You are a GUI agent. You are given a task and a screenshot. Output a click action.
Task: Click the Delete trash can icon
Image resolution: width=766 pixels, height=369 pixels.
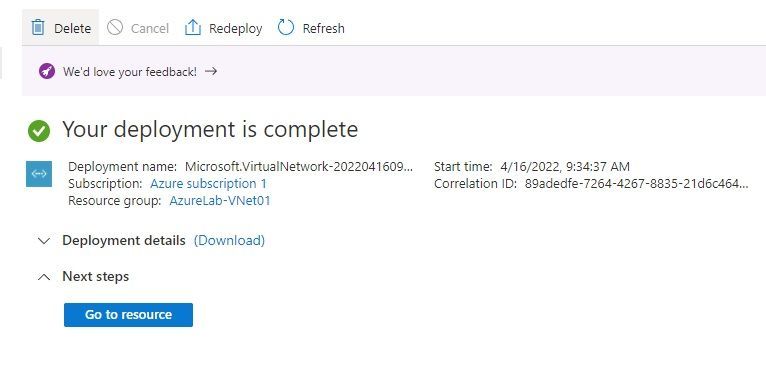pyautogui.click(x=38, y=27)
